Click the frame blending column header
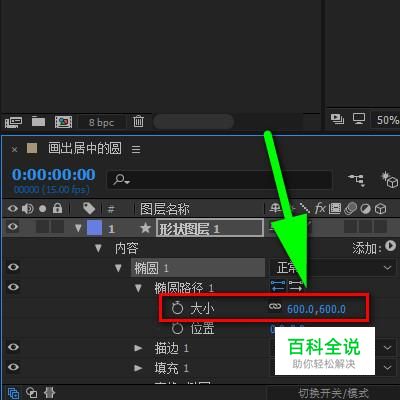The height and width of the screenshot is (400, 400). [335, 209]
